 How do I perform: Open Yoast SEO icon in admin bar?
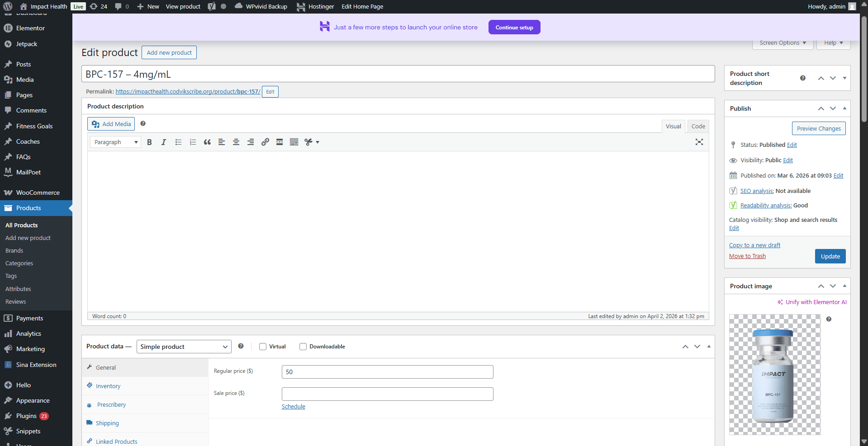(211, 6)
